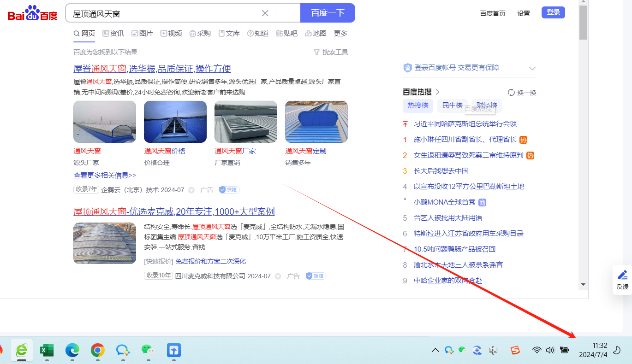Open the 通风天窗价格 link
Screen dimensions: 632x364
point(165,151)
